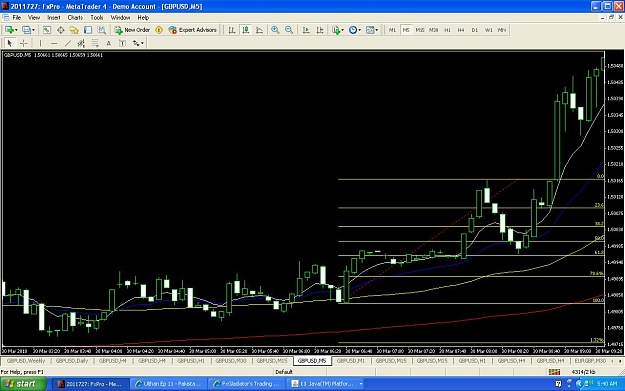Open the Insert menu

tap(54, 18)
